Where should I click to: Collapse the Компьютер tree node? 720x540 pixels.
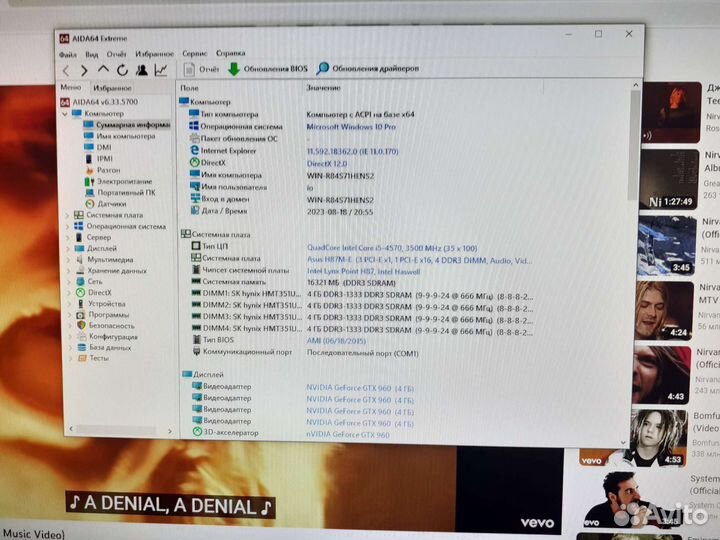pos(65,114)
